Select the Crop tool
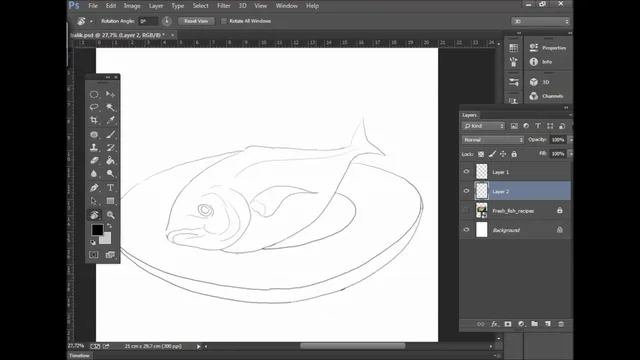640x360 pixels. coord(94,120)
